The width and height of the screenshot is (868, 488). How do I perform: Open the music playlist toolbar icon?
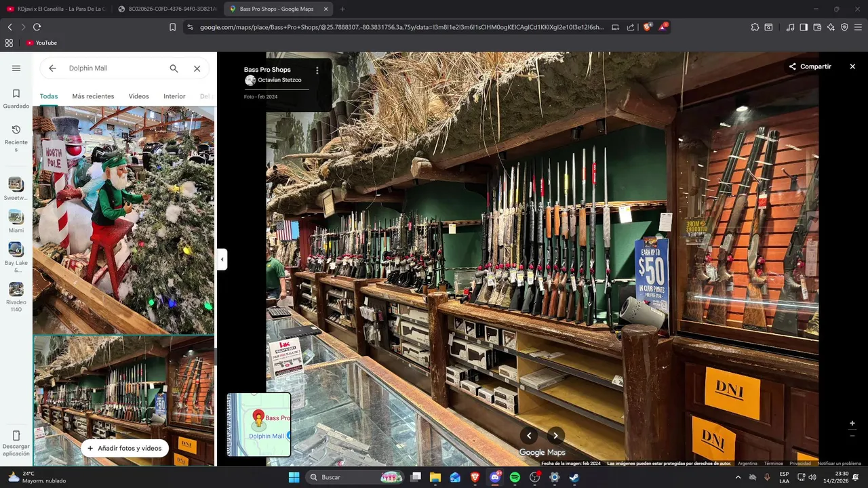pos(790,27)
